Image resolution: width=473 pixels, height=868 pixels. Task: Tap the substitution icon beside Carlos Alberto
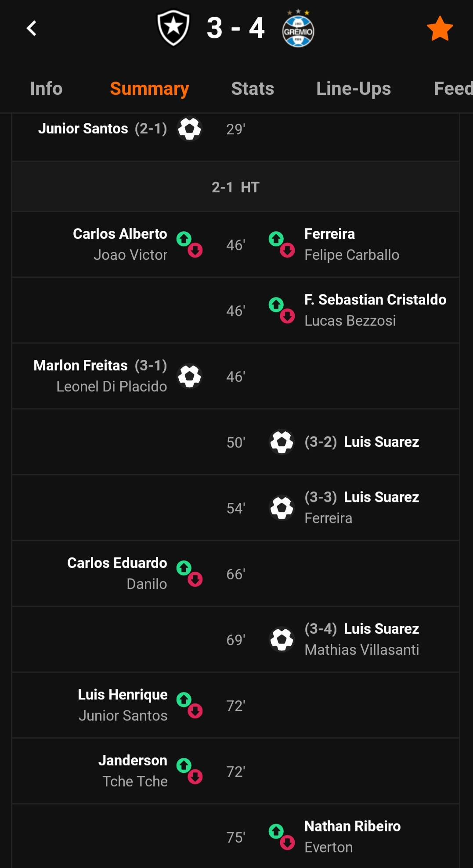tap(189, 244)
